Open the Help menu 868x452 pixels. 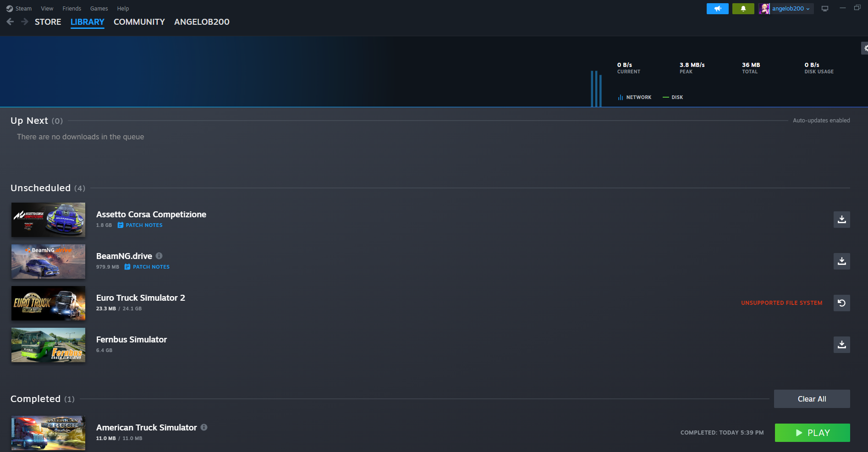[x=123, y=9]
